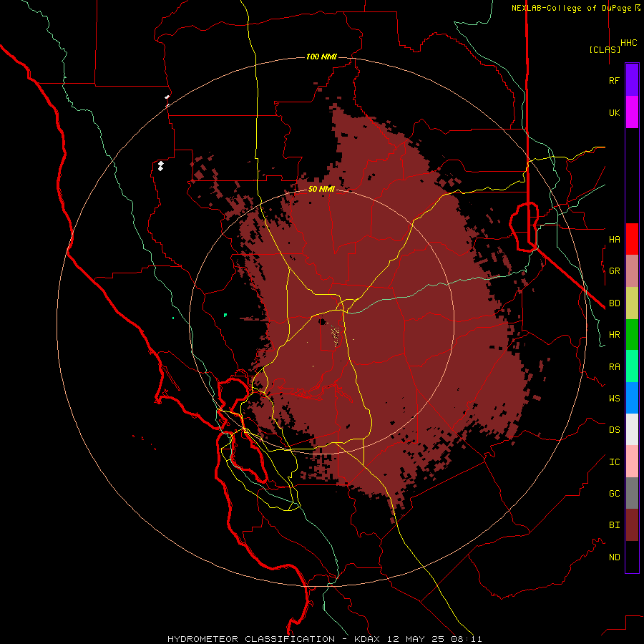Click the '12 MAY 25 08:11' timestamp
644x644 pixels.
[434, 639]
